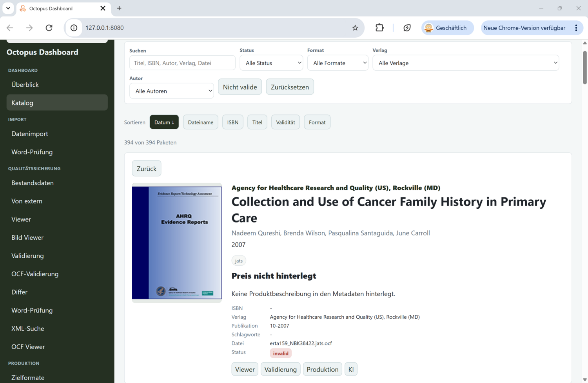Toggle the Nicht valide filter
Image resolution: width=588 pixels, height=383 pixels.
pos(240,87)
